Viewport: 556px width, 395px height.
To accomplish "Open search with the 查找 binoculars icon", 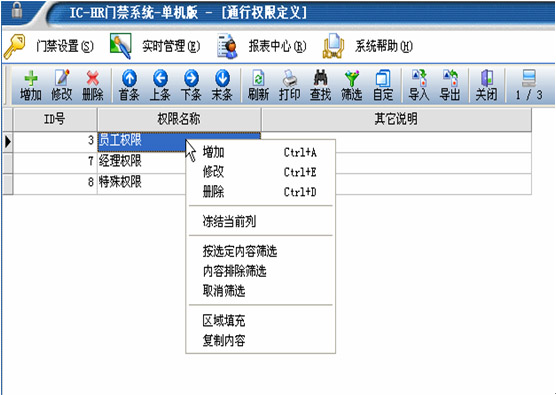I will pyautogui.click(x=321, y=85).
